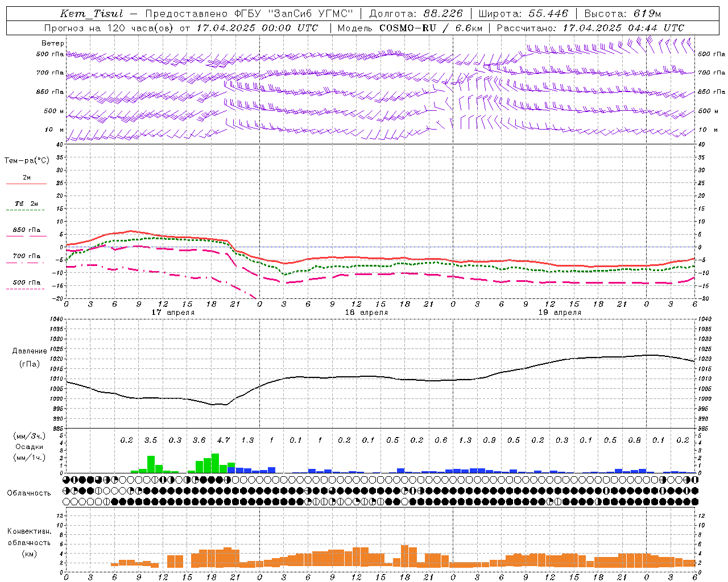Select '850 гПа' in the temperature legend
Viewport: 728px width, 582px height.
(27, 230)
